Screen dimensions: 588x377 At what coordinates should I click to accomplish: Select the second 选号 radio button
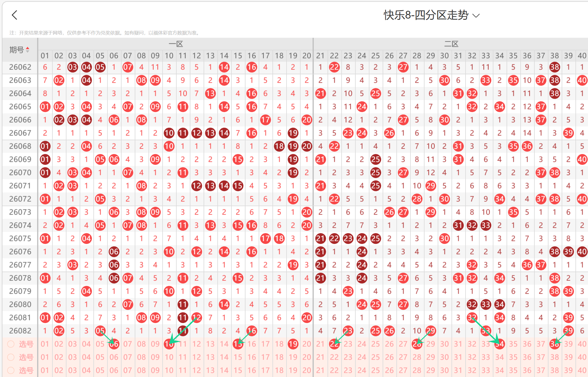point(11,357)
